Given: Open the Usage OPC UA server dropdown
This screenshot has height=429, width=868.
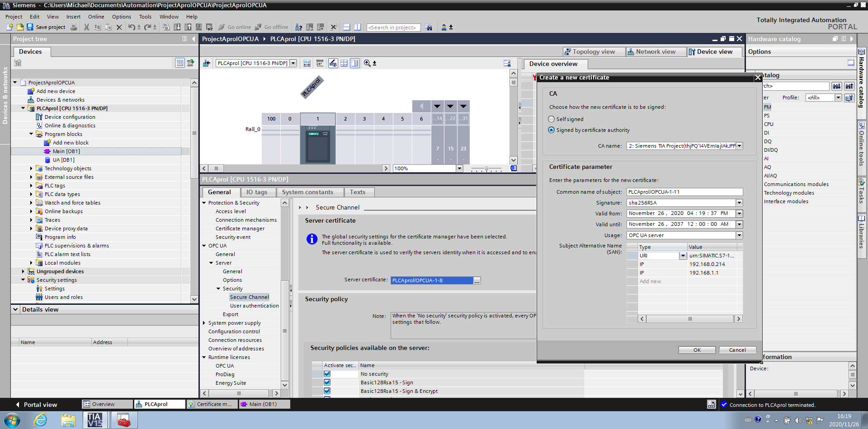Looking at the screenshot, I should pos(739,235).
